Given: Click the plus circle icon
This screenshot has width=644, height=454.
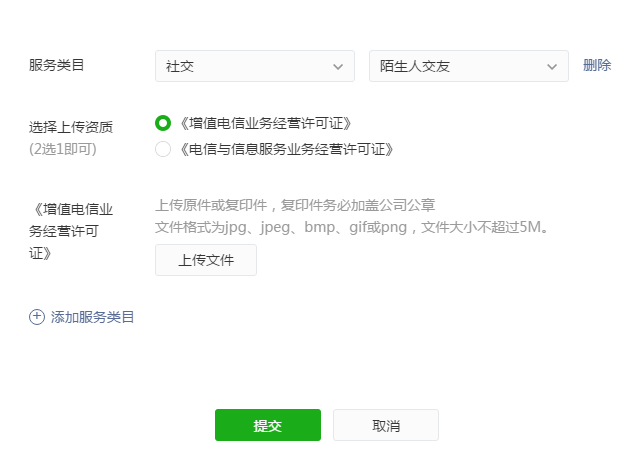Looking at the screenshot, I should tap(37, 317).
